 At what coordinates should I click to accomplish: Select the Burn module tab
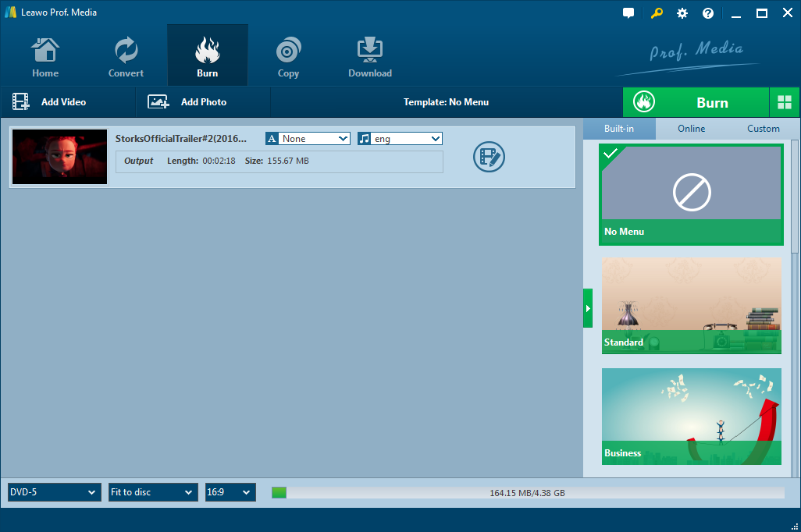click(x=208, y=56)
